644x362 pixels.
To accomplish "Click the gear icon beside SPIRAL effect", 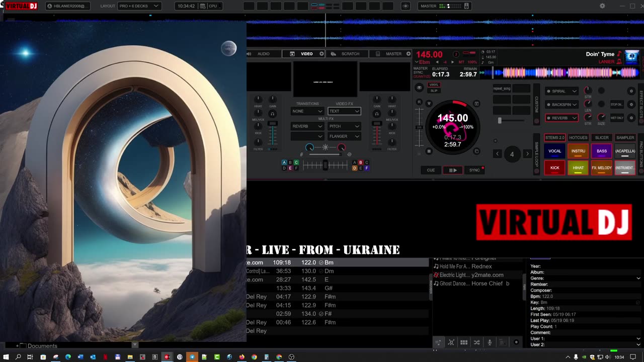I will click(631, 91).
